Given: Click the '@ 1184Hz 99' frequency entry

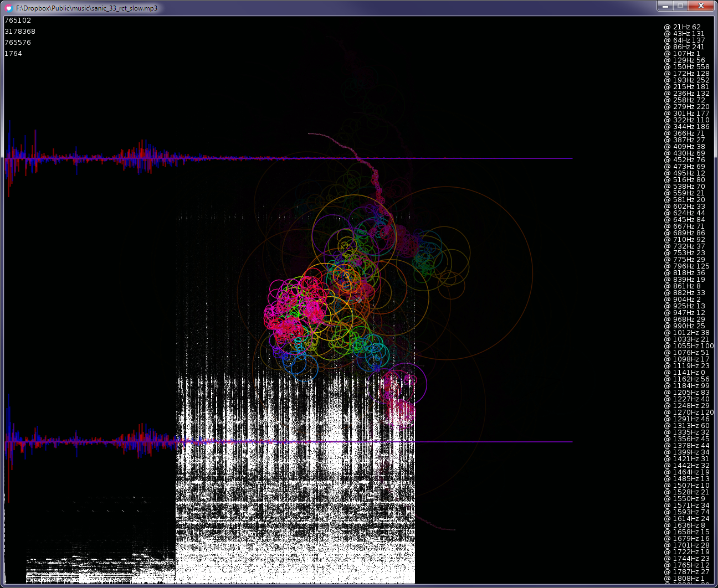Looking at the screenshot, I should tap(687, 386).
